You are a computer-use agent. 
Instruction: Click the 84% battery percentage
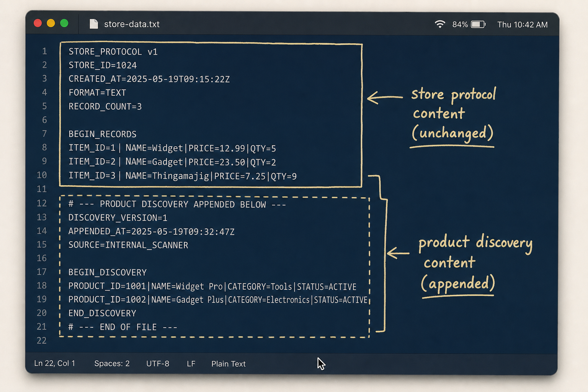(460, 24)
